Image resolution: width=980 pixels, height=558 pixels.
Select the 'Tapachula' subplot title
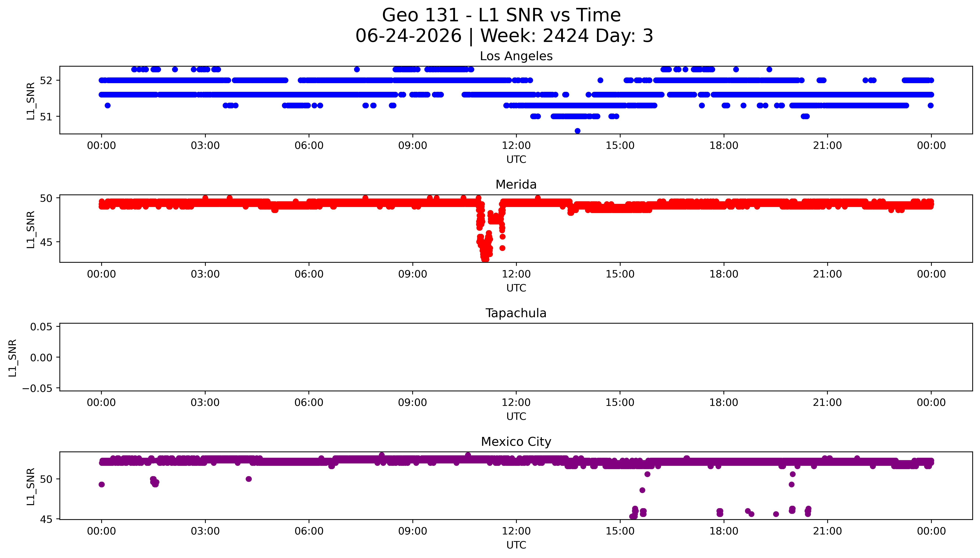(x=516, y=313)
